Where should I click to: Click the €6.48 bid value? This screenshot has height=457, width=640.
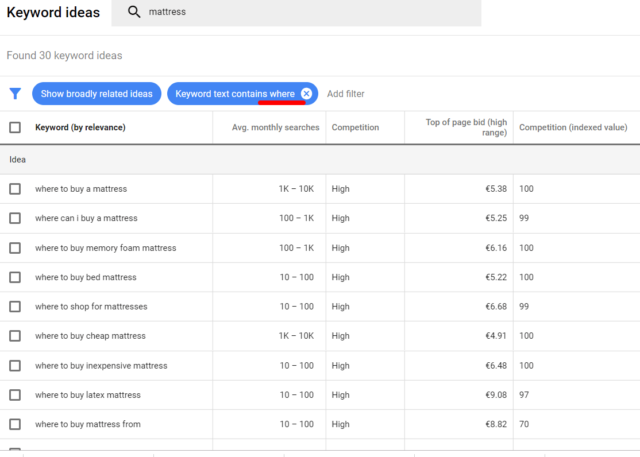pos(496,366)
